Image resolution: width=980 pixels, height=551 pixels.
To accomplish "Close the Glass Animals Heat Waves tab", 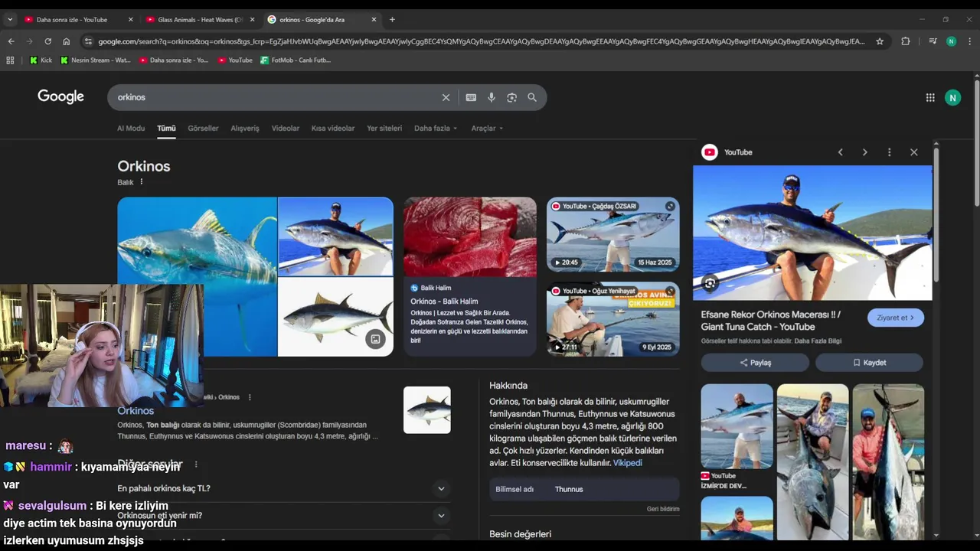I will click(252, 19).
